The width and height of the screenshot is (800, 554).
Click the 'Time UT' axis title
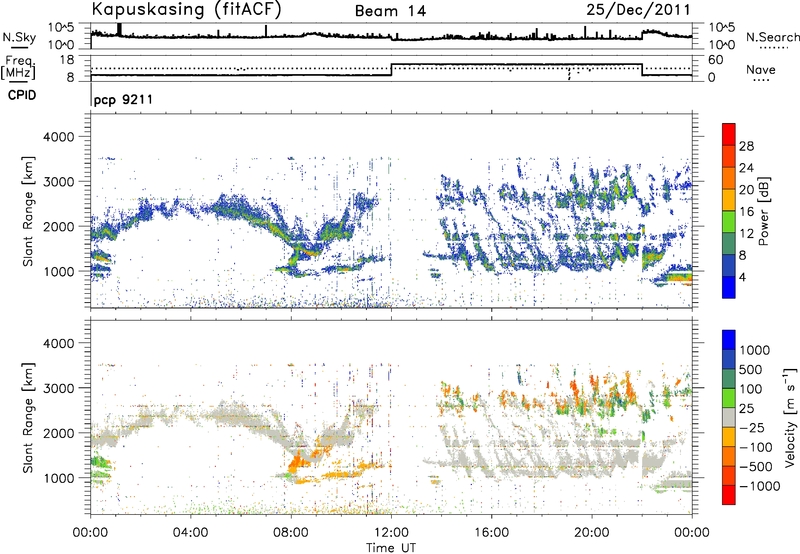pos(391,547)
